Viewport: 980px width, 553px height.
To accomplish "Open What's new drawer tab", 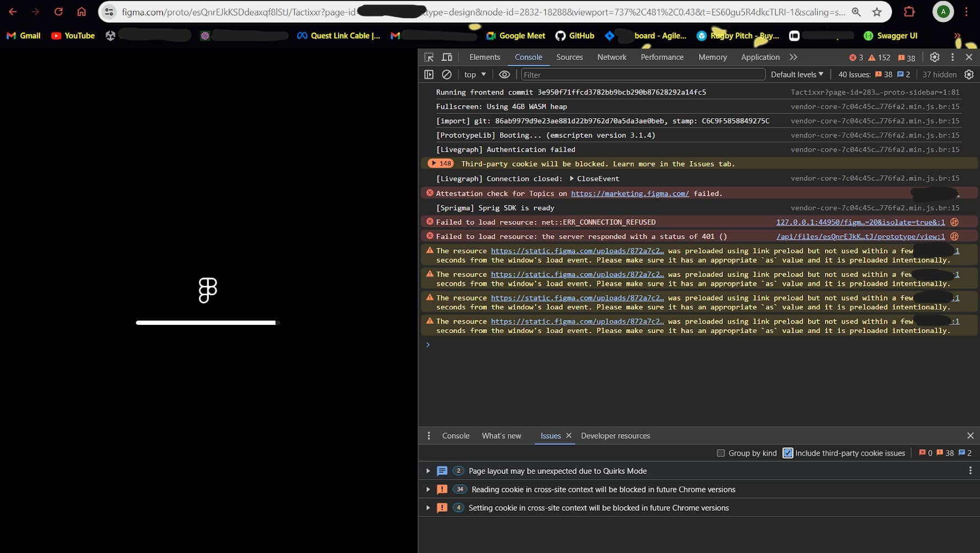I will (501, 436).
